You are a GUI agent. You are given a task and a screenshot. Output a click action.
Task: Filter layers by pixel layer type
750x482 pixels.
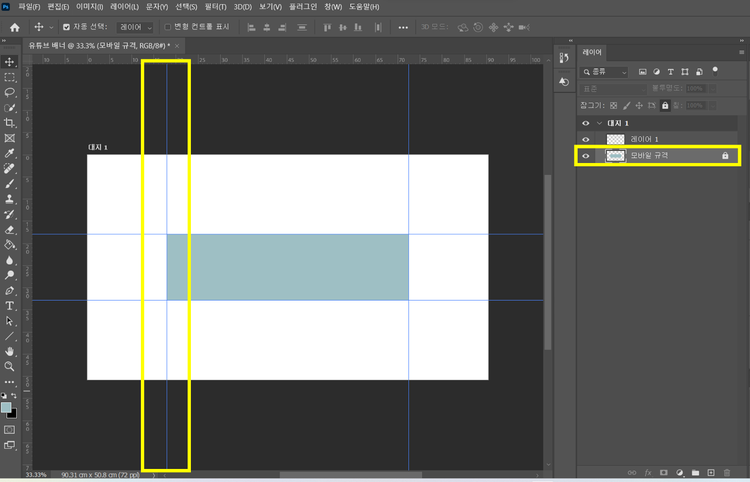pos(642,72)
